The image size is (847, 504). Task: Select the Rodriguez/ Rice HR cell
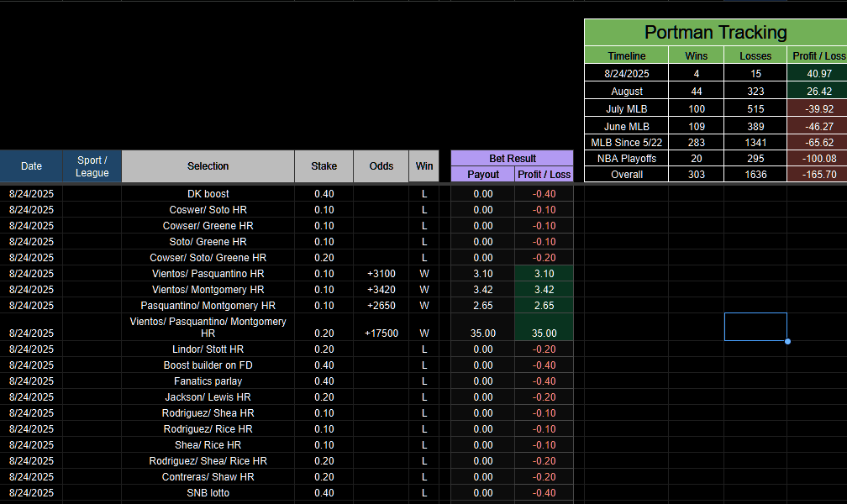coord(208,429)
